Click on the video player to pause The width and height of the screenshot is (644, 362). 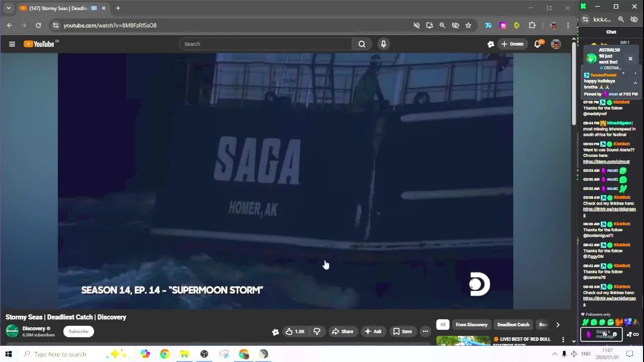285,181
